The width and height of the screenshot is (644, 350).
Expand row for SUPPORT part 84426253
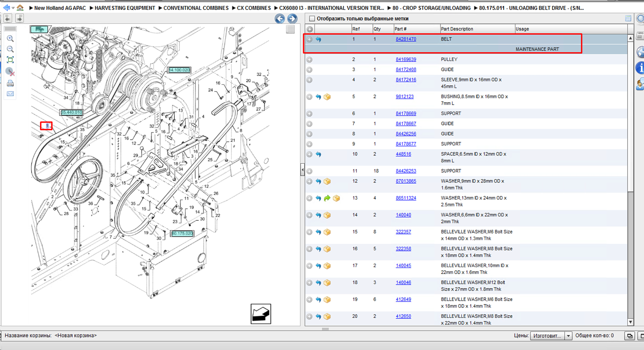click(310, 171)
